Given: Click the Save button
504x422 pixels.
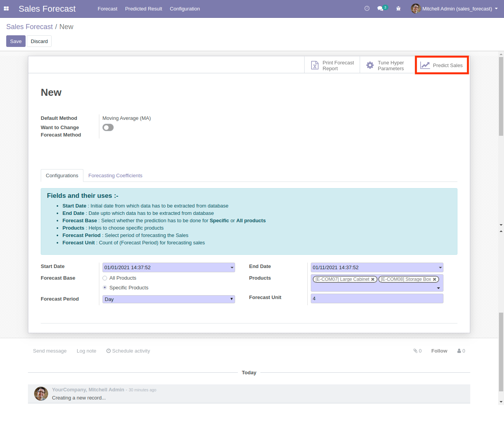Looking at the screenshot, I should [x=16, y=41].
